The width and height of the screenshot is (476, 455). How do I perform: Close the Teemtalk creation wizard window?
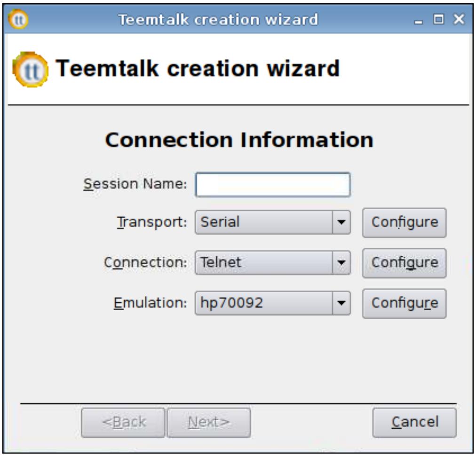click(x=459, y=19)
